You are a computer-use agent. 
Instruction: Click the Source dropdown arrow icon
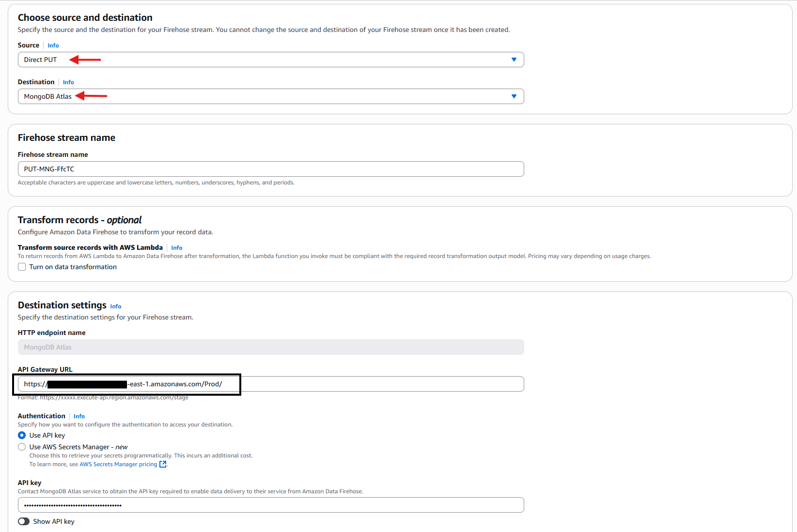pyautogui.click(x=514, y=59)
